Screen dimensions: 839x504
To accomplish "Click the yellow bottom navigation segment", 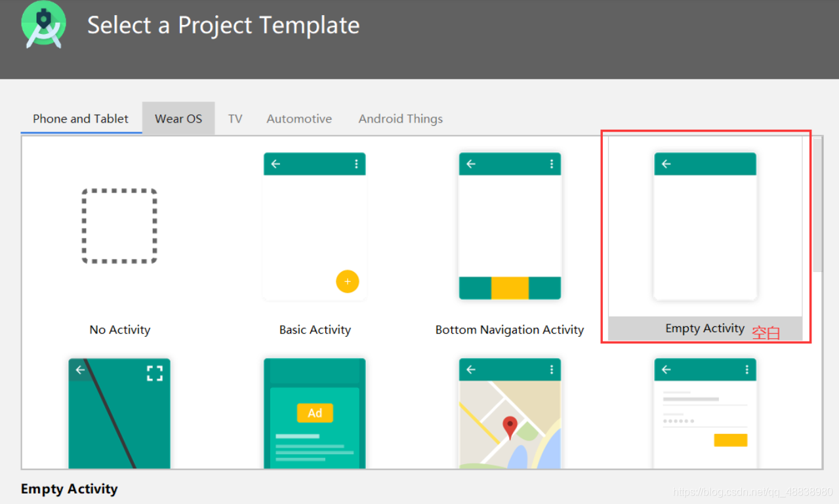I will (x=510, y=288).
